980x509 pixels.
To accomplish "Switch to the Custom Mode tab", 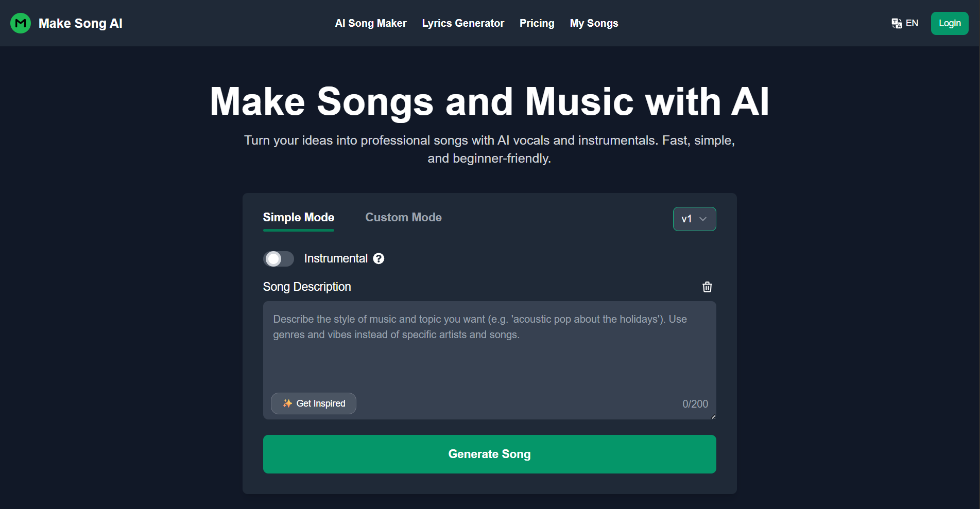I will tap(403, 217).
